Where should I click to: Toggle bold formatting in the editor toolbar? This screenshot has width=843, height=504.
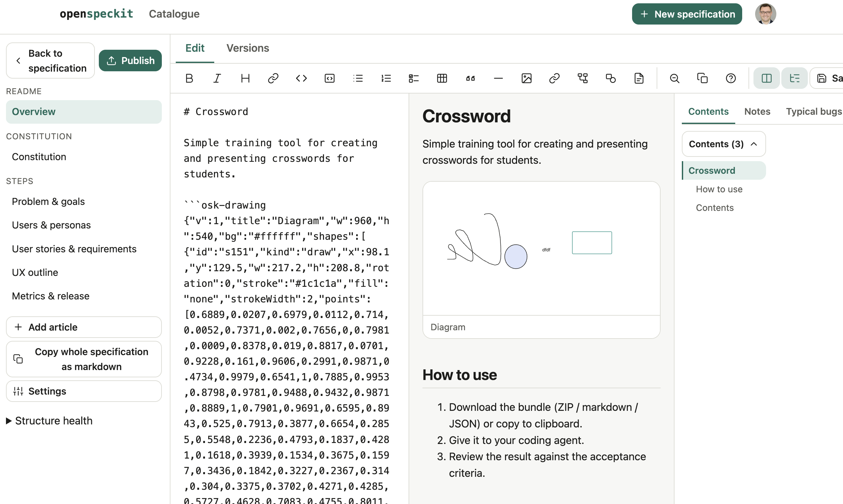[x=189, y=79]
